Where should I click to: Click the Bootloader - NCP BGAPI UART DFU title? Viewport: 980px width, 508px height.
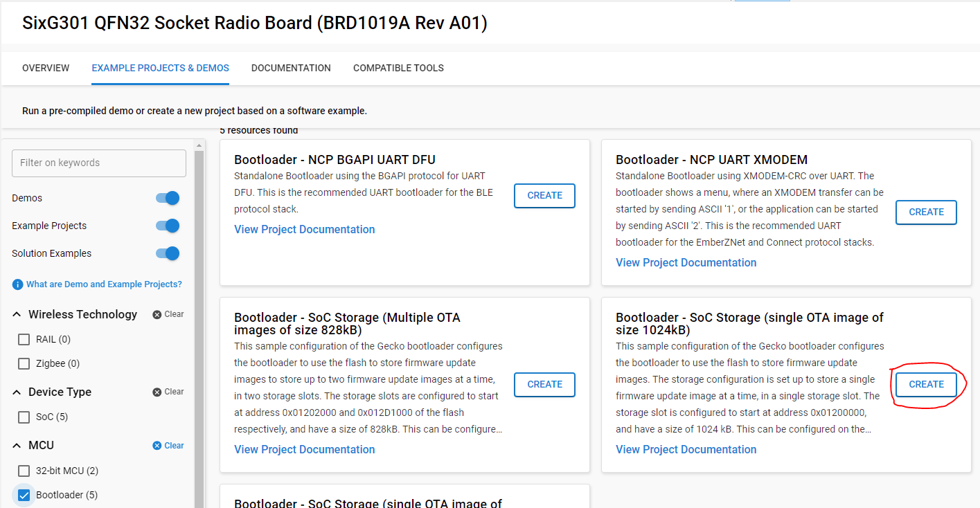(335, 160)
